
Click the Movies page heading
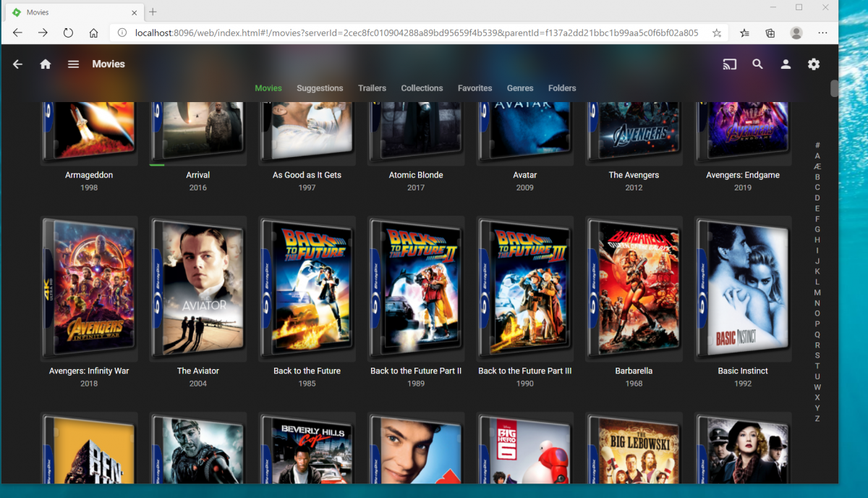109,64
